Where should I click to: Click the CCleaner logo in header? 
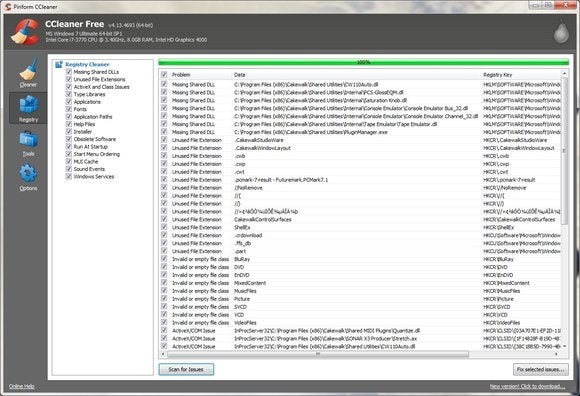click(25, 33)
